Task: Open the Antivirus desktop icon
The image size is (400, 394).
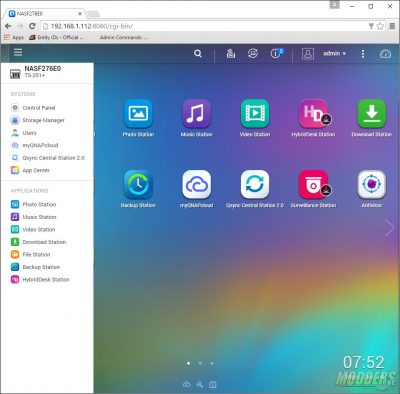Action: click(x=371, y=184)
